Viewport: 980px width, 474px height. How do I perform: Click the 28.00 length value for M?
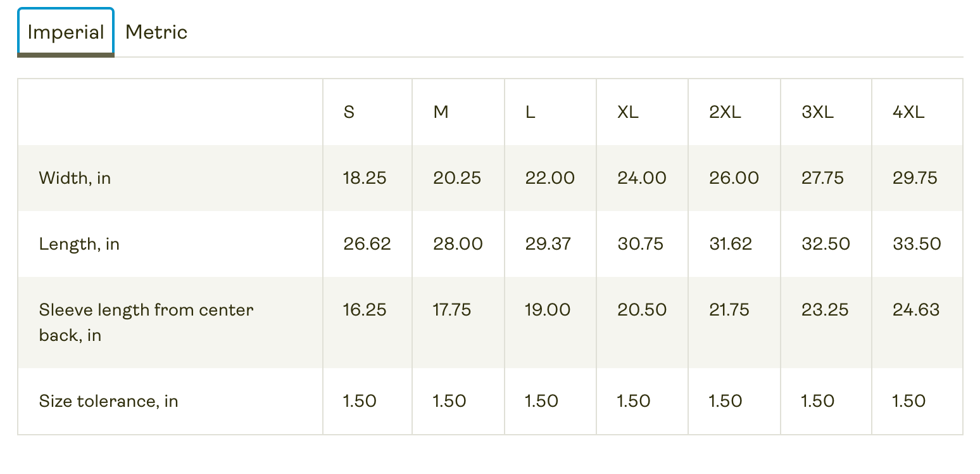pos(458,244)
